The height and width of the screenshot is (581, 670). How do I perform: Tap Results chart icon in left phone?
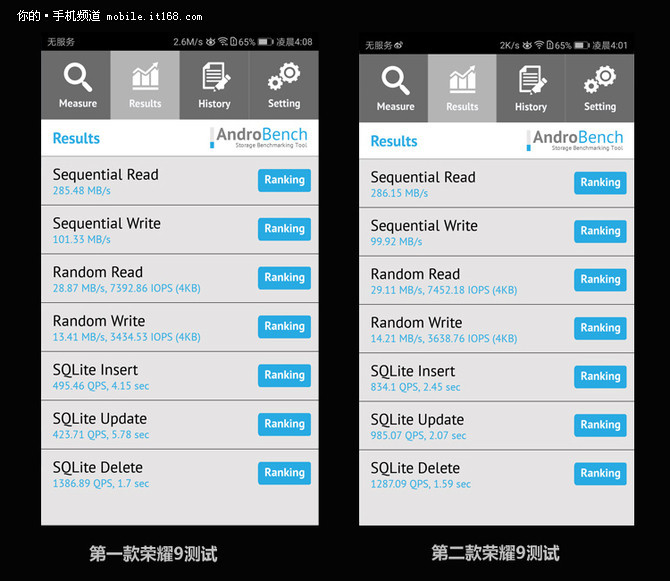coord(145,76)
